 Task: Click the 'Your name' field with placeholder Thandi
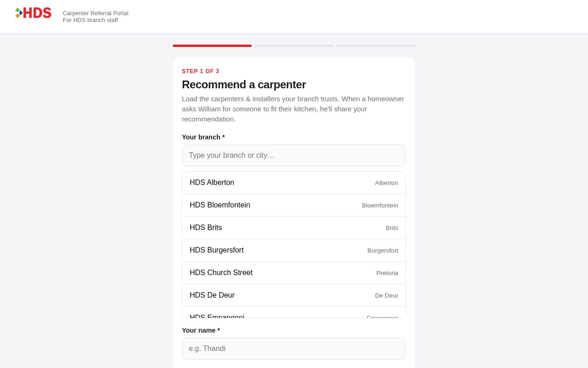[294, 349]
